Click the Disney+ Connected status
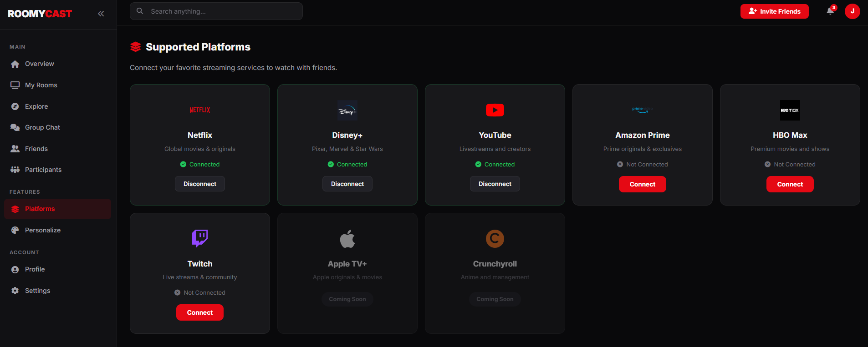 347,164
